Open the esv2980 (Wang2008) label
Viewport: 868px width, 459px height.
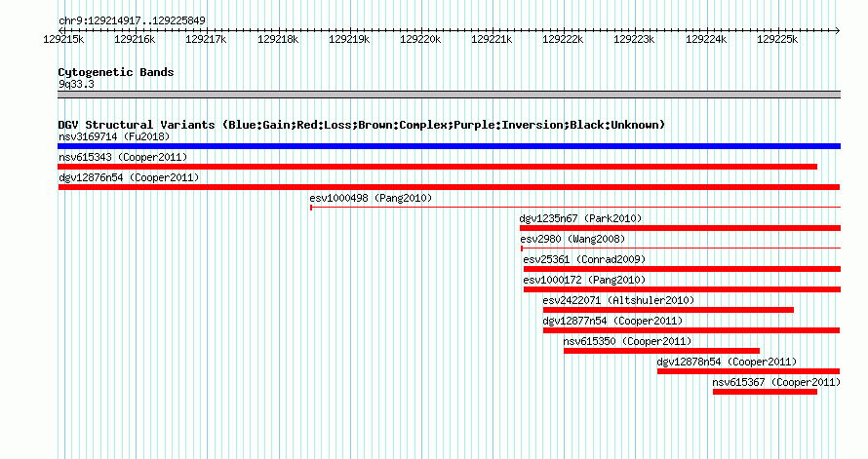[572, 239]
